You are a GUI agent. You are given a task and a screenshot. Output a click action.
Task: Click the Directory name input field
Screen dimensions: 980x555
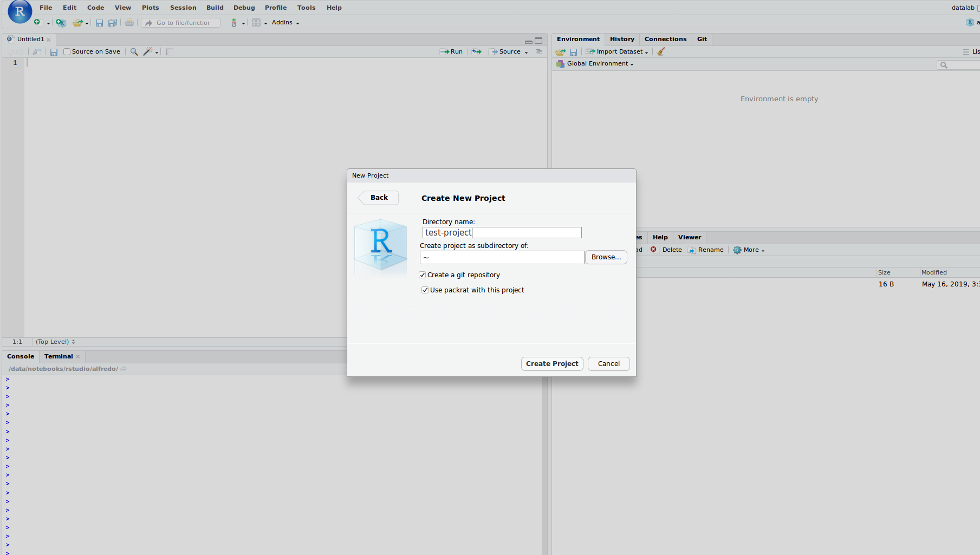pyautogui.click(x=502, y=233)
